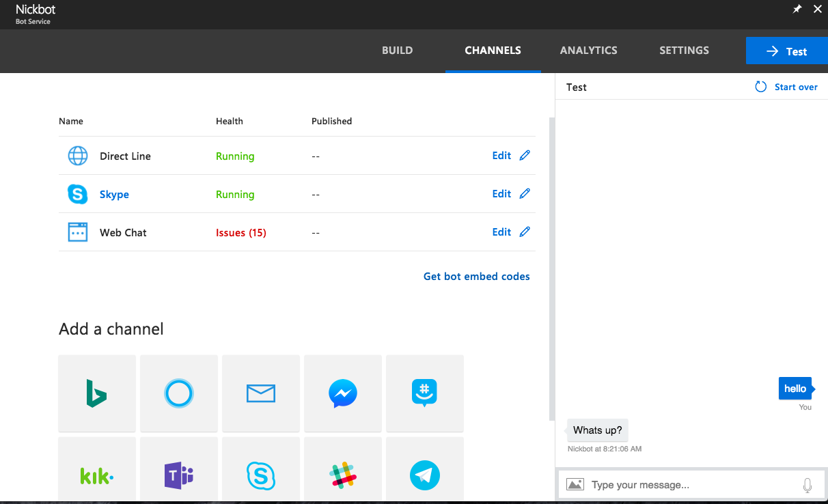Edit the Direct Line channel
Screen dimensions: 828x504
501,156
